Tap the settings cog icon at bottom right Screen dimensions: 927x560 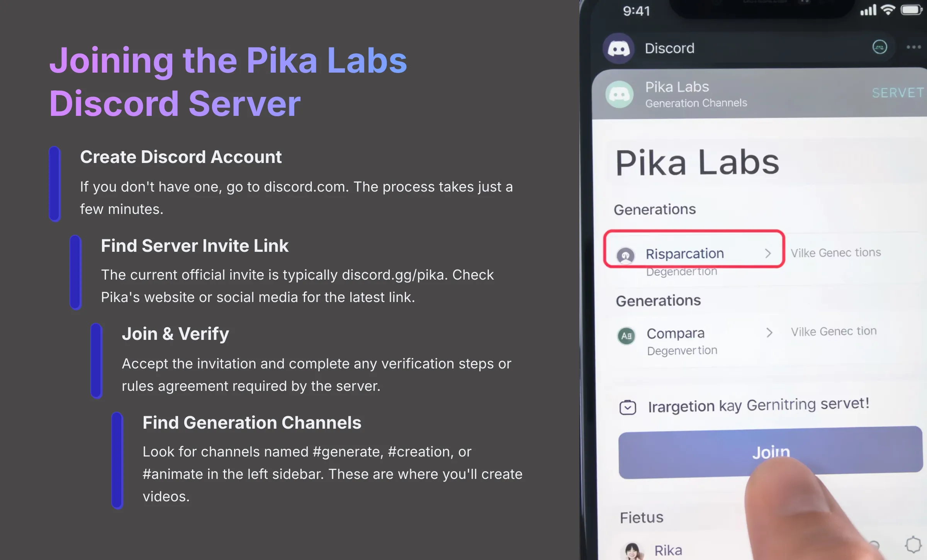pyautogui.click(x=913, y=545)
